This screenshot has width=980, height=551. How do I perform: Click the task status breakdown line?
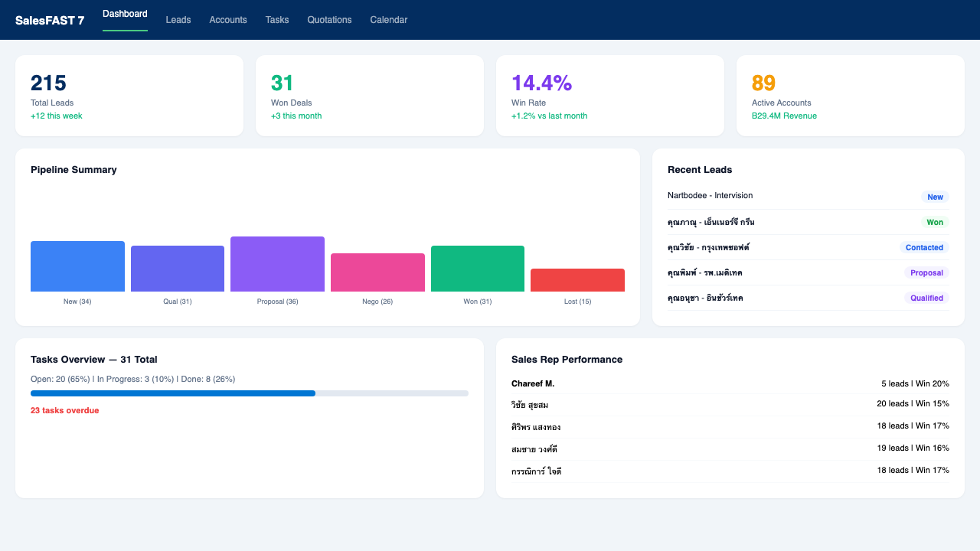click(x=132, y=379)
